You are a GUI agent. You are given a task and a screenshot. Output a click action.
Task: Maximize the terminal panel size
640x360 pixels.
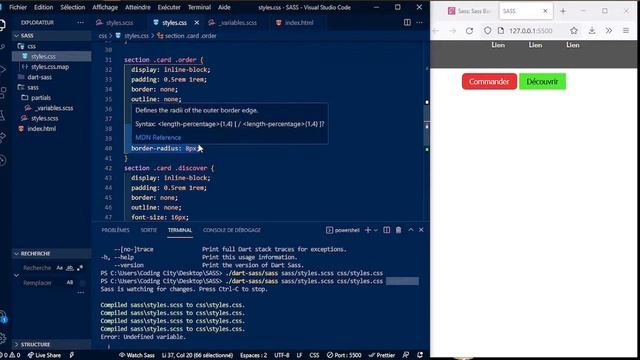411,230
